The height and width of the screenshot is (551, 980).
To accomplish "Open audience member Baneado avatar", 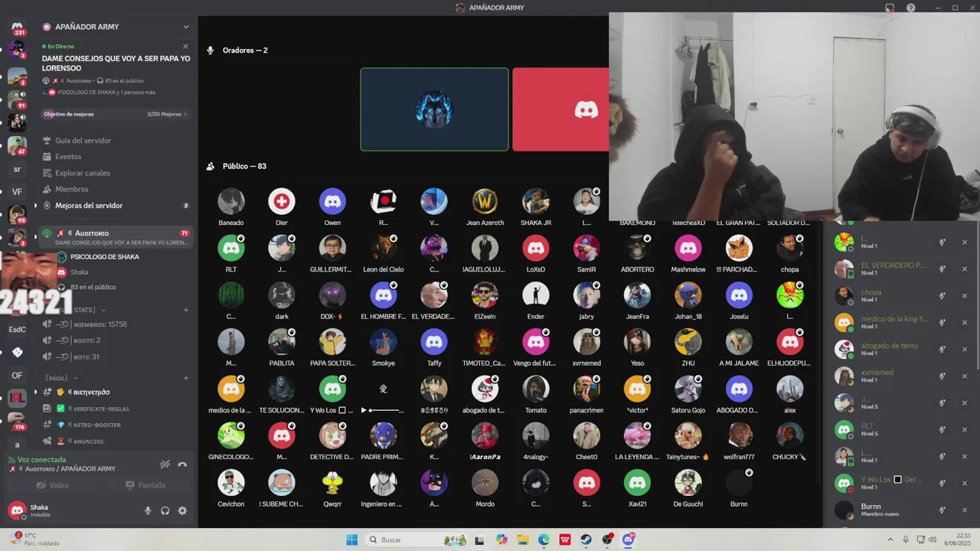I will point(231,201).
